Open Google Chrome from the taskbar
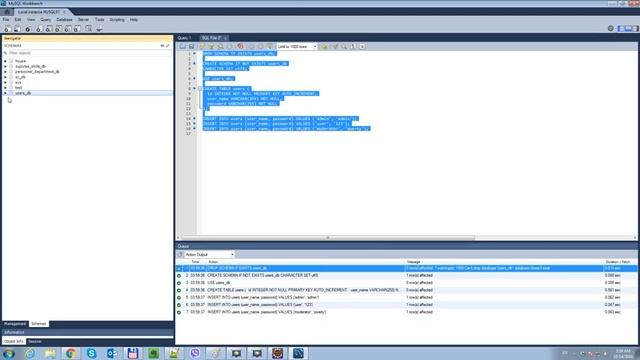Image resolution: width=640 pixels, height=360 pixels. click(71, 353)
